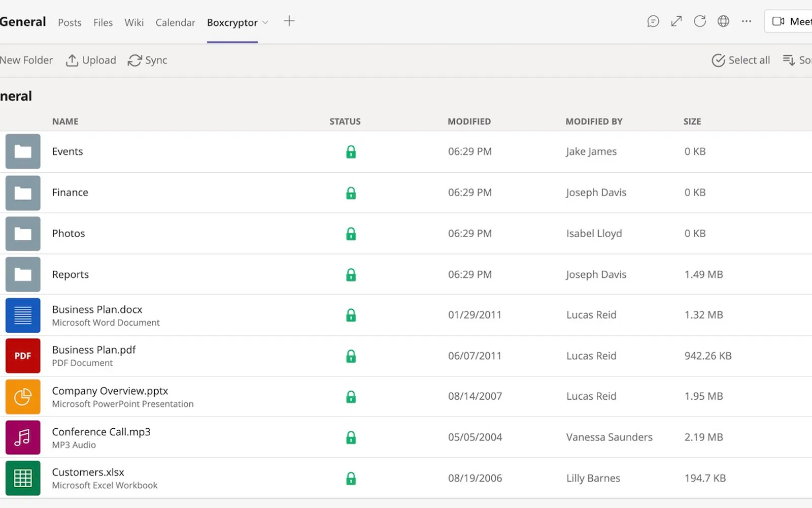812x508 pixels.
Task: Sort by the NAME column header
Action: [x=65, y=121]
